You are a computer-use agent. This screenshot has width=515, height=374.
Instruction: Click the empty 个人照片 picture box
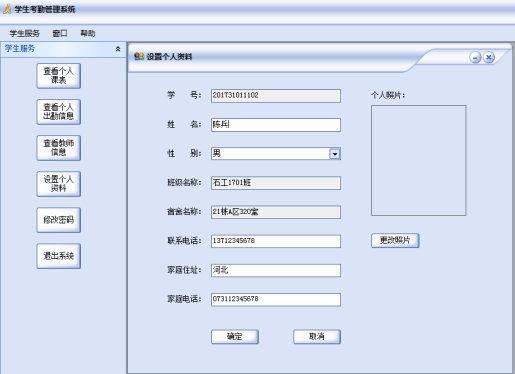[419, 160]
